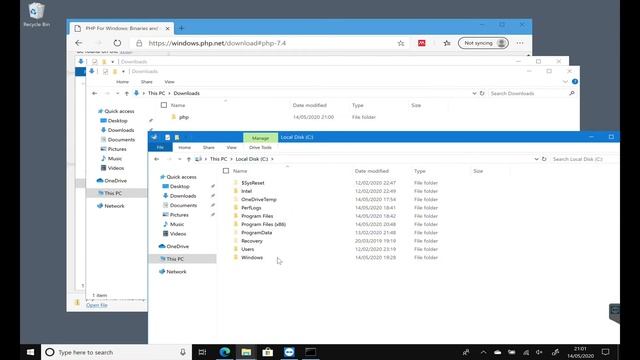Close the PHP For Windows tab
The width and height of the screenshot is (640, 360).
[x=167, y=29]
